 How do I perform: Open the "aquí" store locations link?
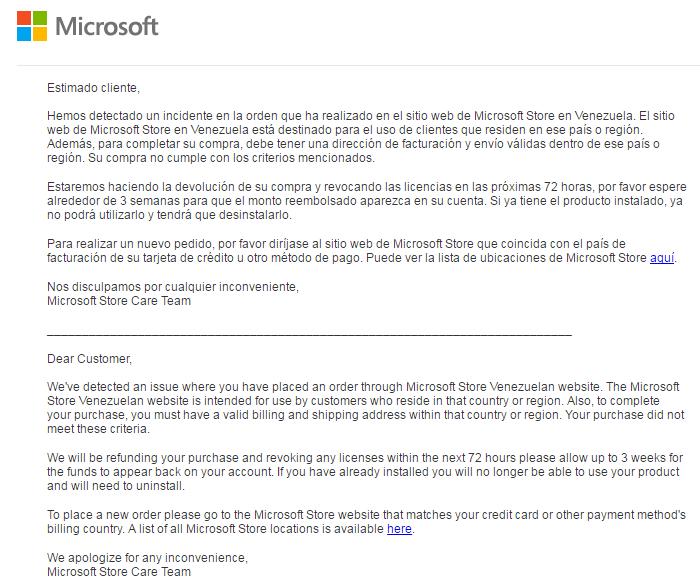pyautogui.click(x=662, y=258)
